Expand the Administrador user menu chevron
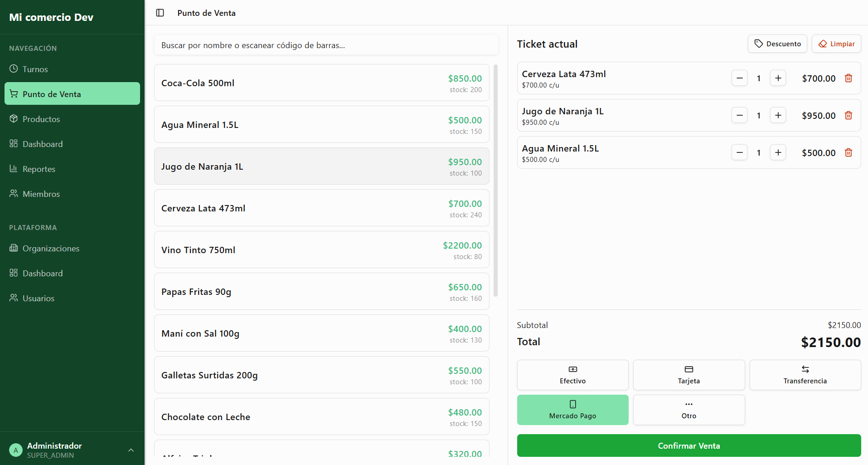The width and height of the screenshot is (868, 465). click(x=131, y=450)
